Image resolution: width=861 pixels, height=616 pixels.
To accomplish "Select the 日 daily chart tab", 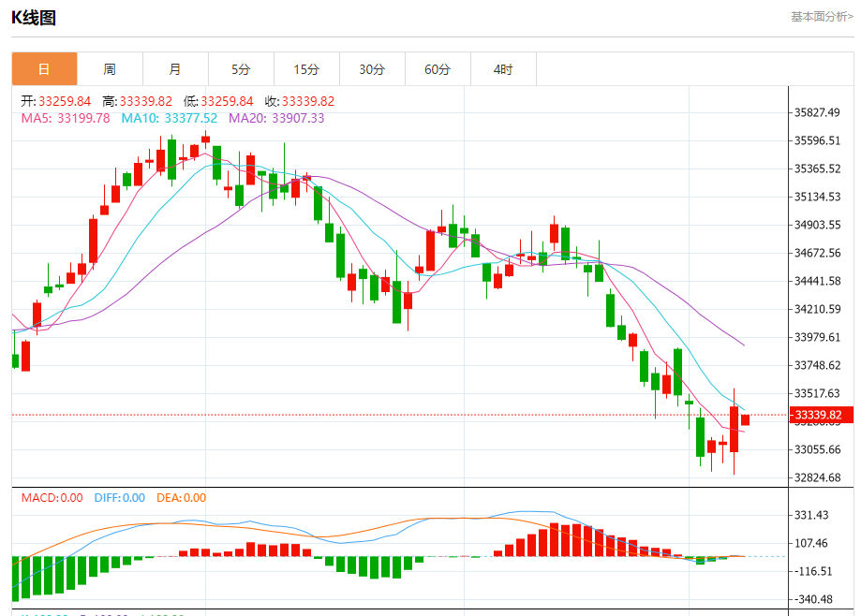I will click(x=44, y=69).
